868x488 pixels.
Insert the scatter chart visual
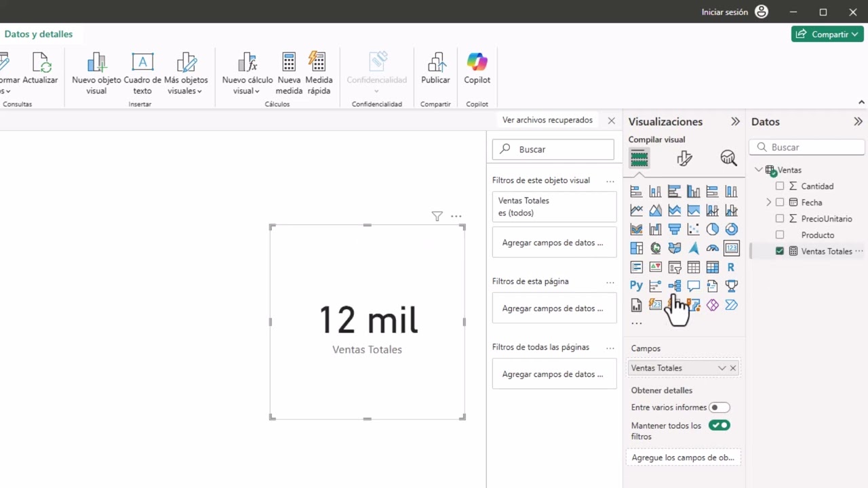click(693, 229)
